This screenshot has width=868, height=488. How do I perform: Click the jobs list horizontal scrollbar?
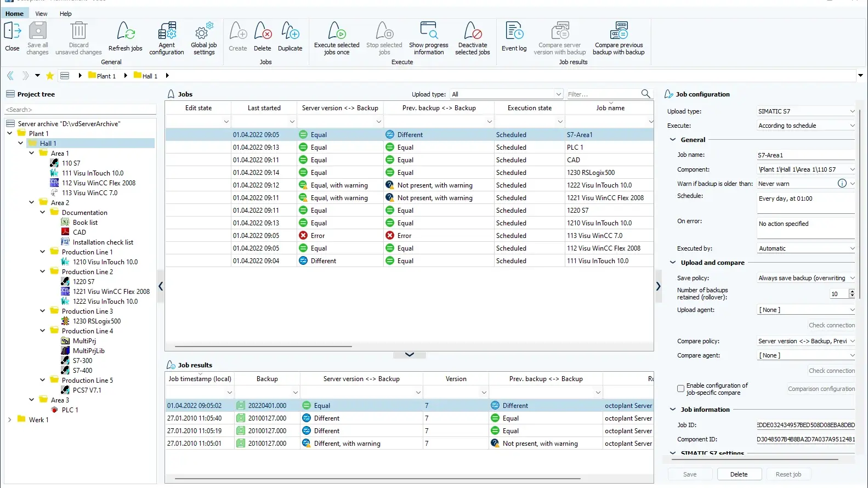[x=263, y=347]
